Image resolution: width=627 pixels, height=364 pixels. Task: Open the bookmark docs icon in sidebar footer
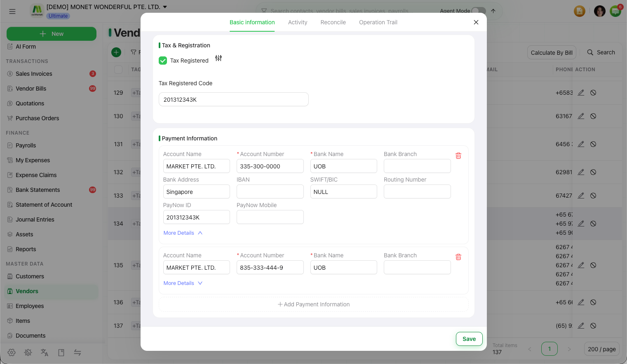point(61,352)
